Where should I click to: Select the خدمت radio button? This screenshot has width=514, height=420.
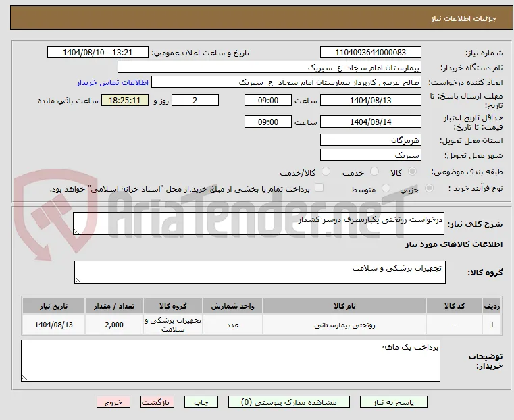(374, 172)
